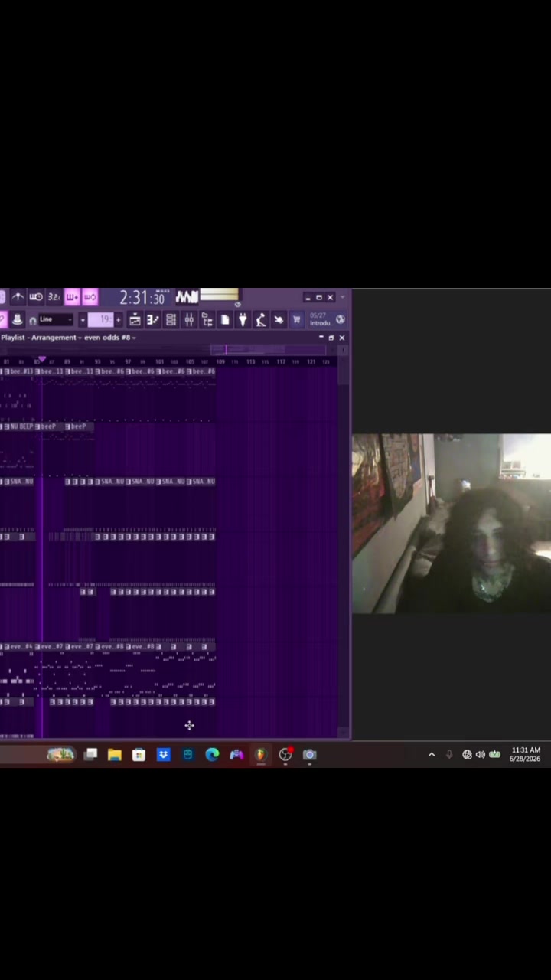Click the plugin plug icon in toolbar
This screenshot has height=980, width=551.
(242, 319)
